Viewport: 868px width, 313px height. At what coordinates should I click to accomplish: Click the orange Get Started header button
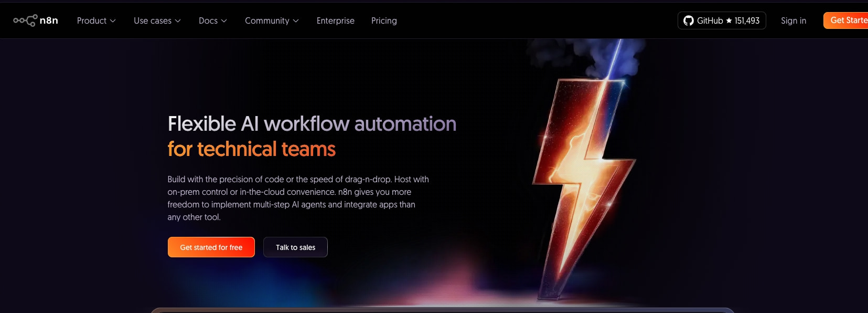[845, 20]
